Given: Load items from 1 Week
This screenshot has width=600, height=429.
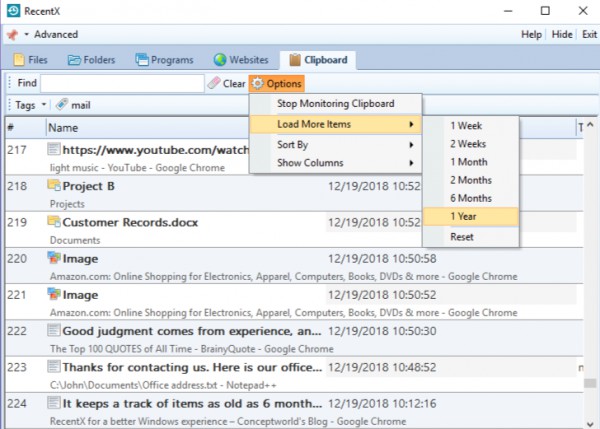Looking at the screenshot, I should click(x=471, y=126).
